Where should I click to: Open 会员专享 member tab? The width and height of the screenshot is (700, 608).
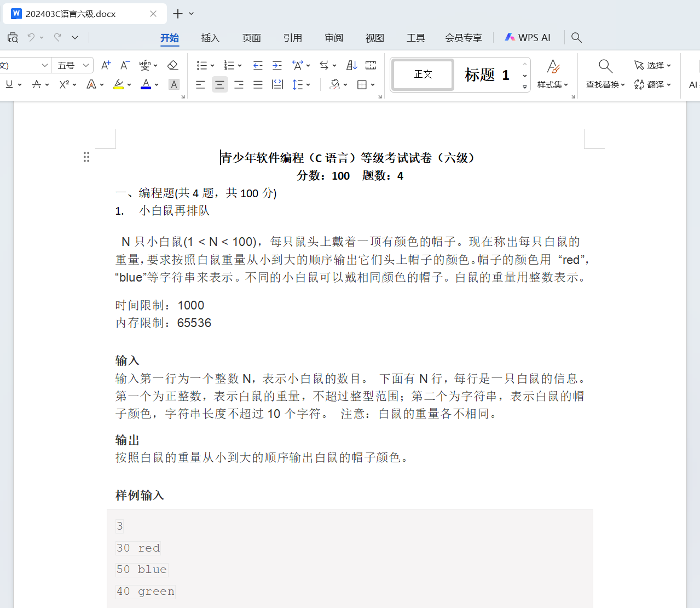(464, 38)
